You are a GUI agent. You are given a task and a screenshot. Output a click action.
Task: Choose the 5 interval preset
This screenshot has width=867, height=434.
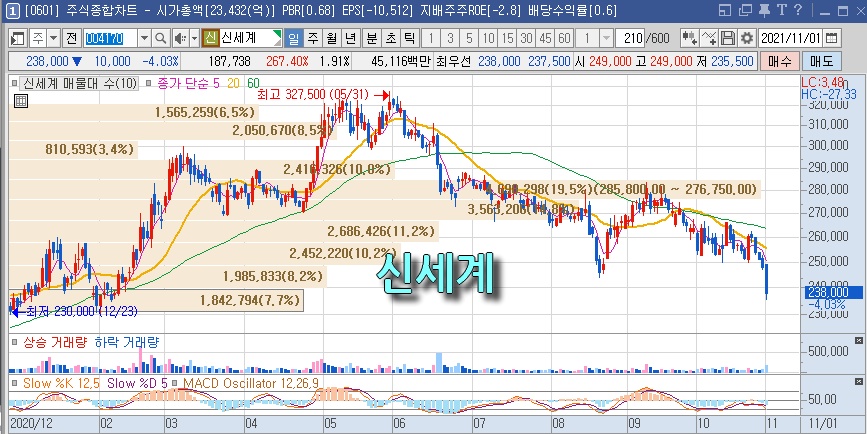469,38
